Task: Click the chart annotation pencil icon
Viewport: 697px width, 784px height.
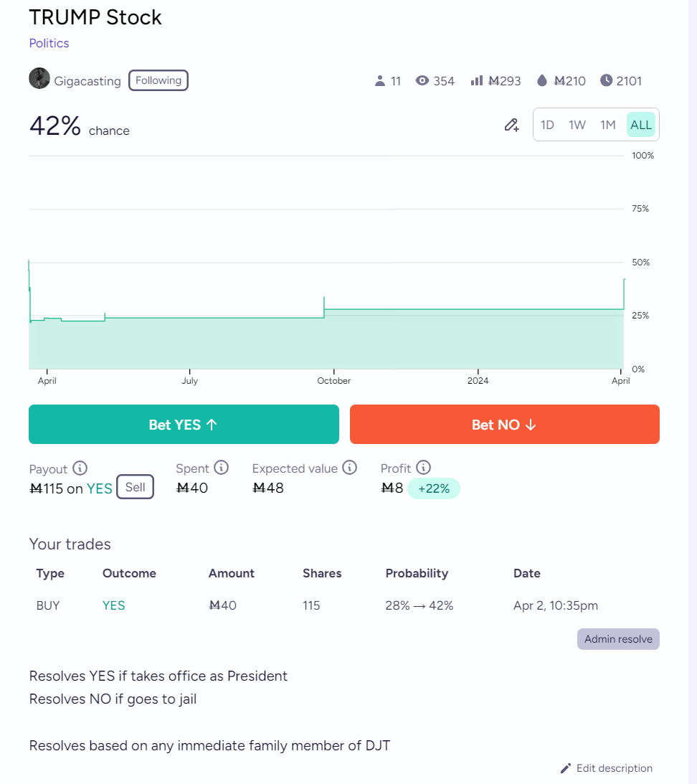Action: pos(511,125)
